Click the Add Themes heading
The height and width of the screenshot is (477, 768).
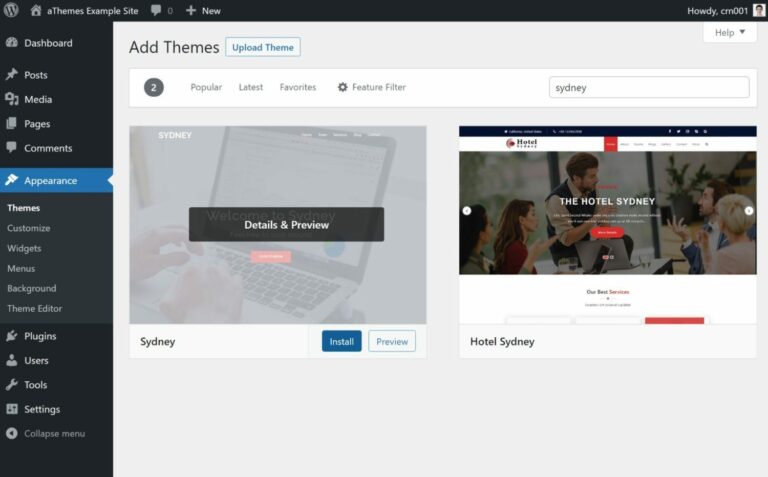pos(174,47)
